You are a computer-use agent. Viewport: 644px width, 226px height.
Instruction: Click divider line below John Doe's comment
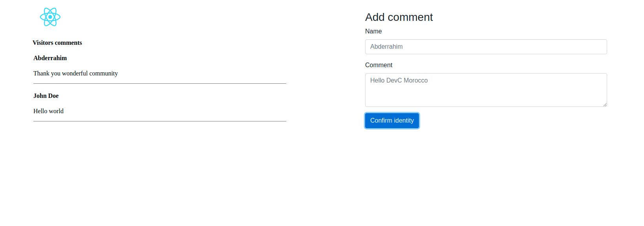[x=160, y=121]
